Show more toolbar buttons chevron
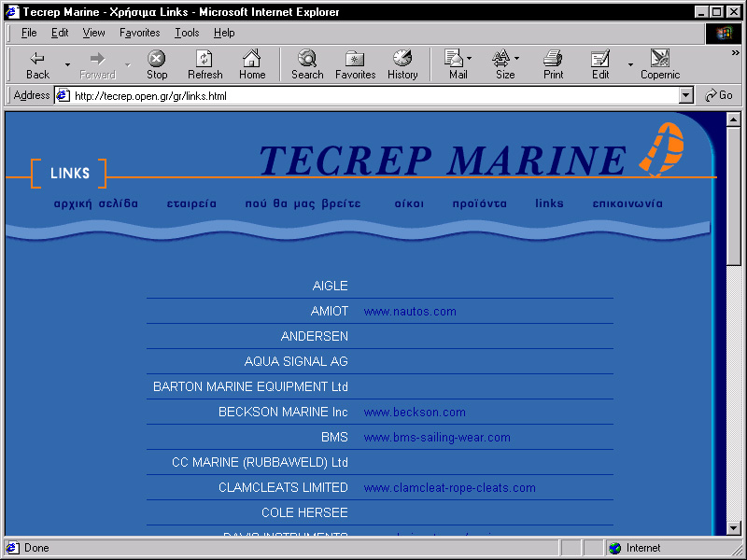 (736, 53)
